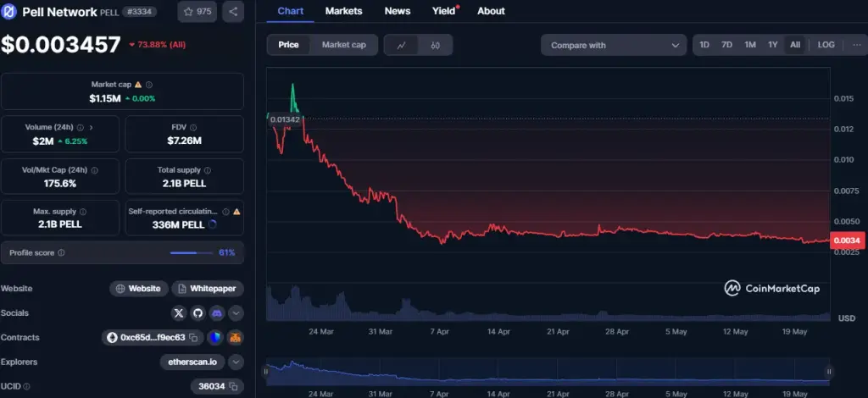Open the share icon button
Screen dimensions: 868x398
233,12
